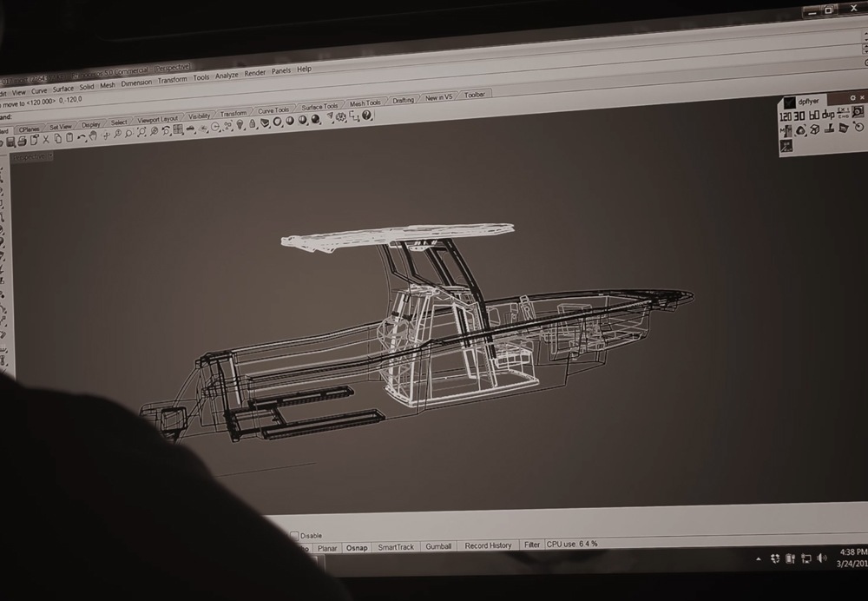Click the magnifier icon in dpflyer panel
The image size is (868, 601).
click(858, 111)
